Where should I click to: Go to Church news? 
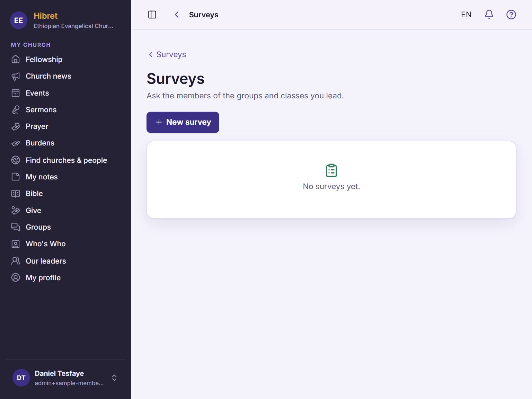pos(65,76)
